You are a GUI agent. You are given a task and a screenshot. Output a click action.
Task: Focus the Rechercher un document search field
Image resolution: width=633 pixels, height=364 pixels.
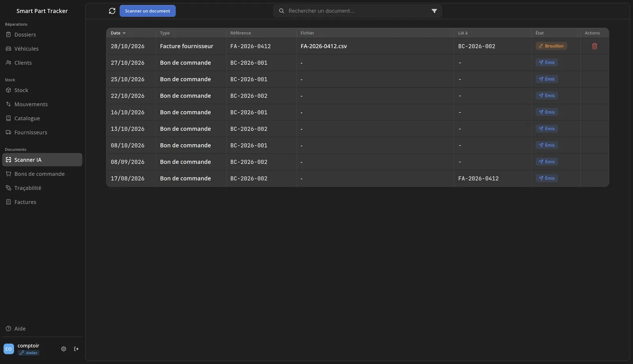pyautogui.click(x=358, y=11)
